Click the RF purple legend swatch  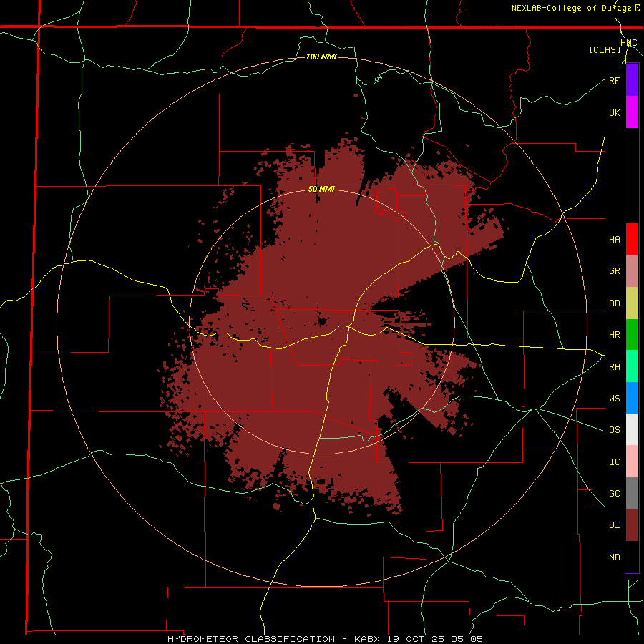632,80
